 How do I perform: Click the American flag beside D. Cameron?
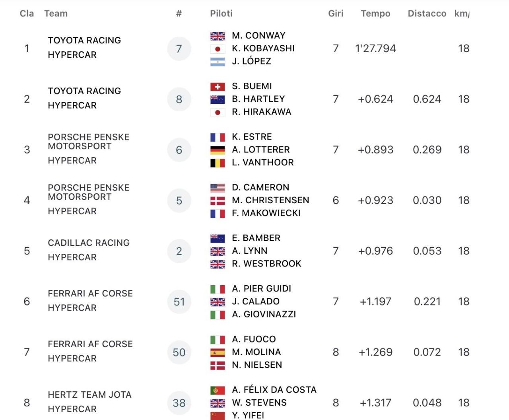218,188
